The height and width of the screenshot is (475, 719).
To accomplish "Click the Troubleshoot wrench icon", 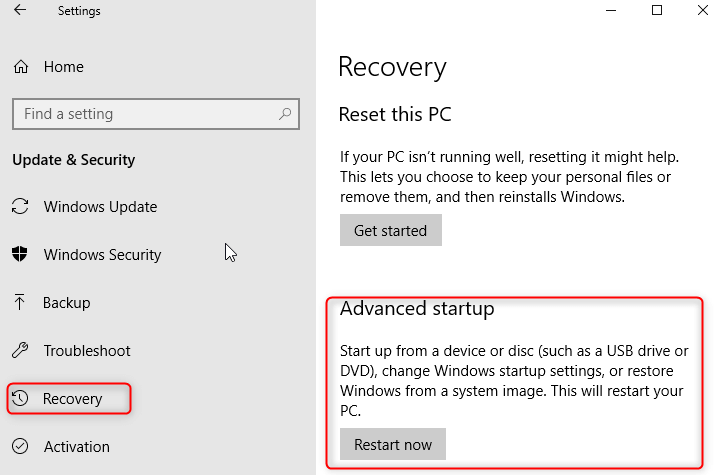I will [20, 351].
